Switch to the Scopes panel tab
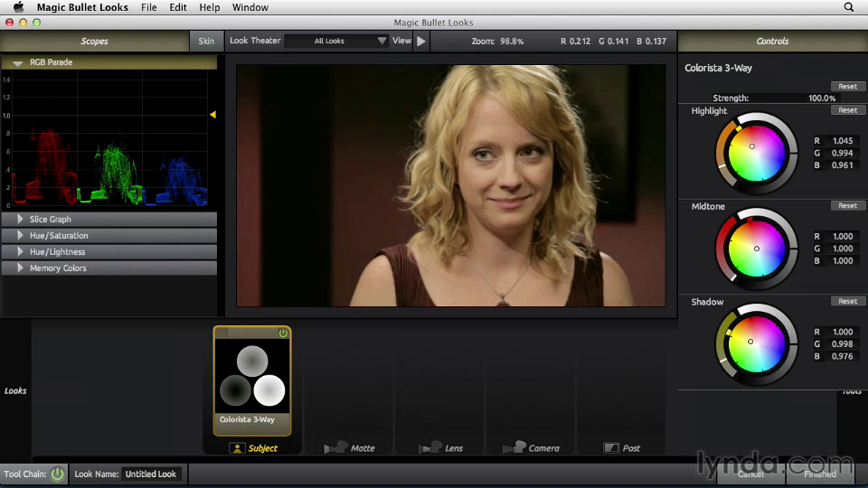 [x=95, y=41]
